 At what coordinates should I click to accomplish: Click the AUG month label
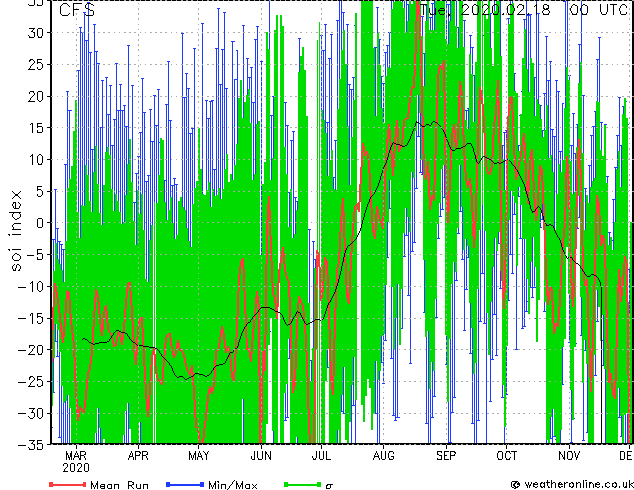pyautogui.click(x=383, y=456)
